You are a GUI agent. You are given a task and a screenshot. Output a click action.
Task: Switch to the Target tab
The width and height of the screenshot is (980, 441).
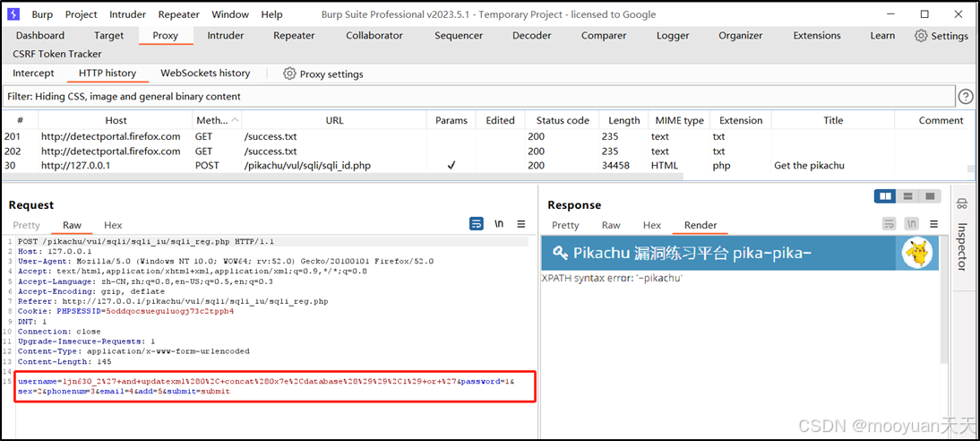(x=108, y=36)
